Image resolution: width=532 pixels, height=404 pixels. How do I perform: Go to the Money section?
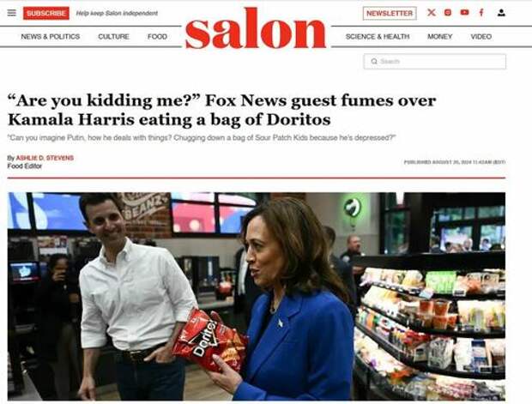tap(439, 37)
